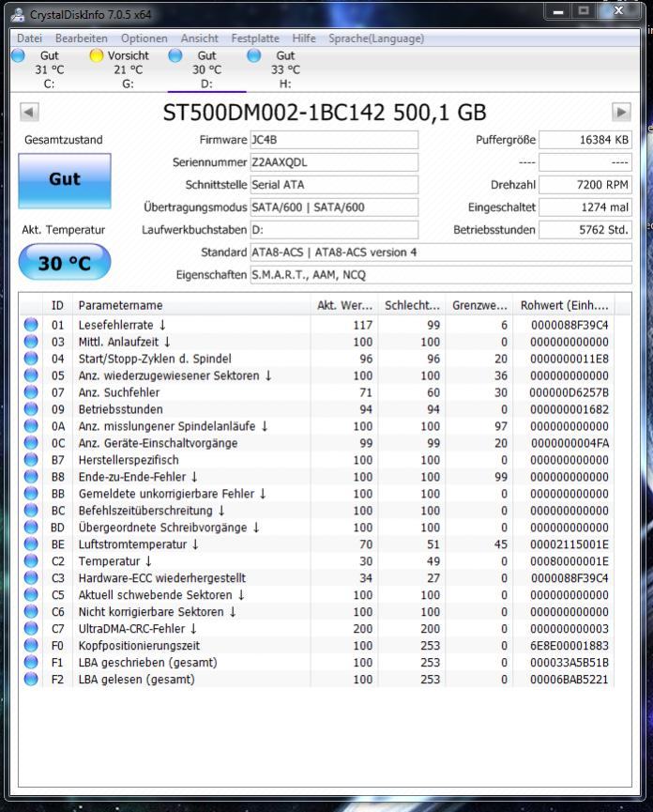Click the Laufwerkbuchstaben field D:

pos(334,230)
